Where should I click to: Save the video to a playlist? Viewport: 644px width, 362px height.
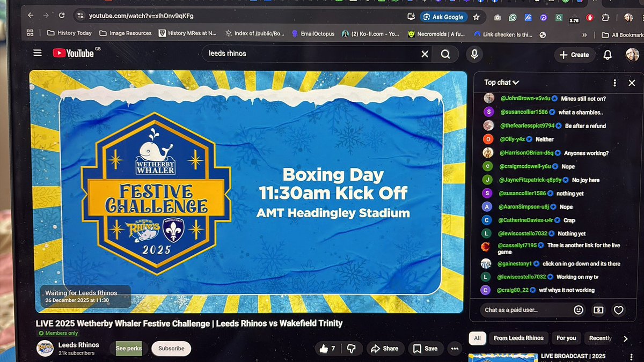425,349
